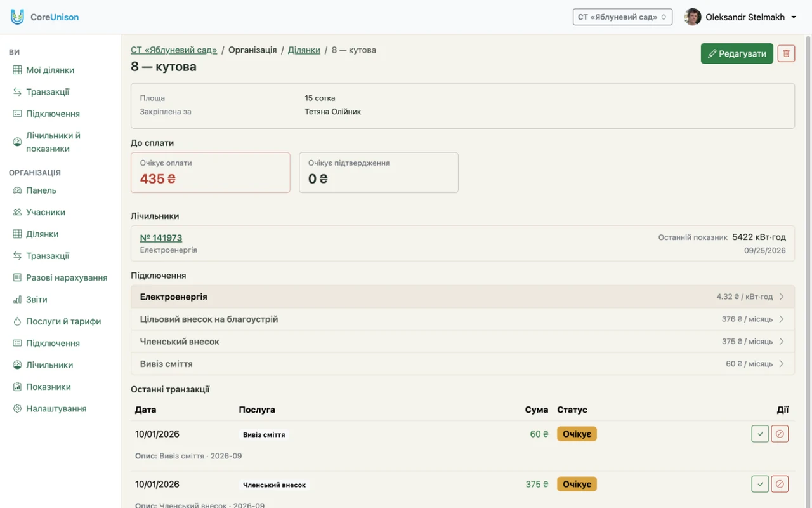This screenshot has height=508, width=812.
Task: Open Послуги й тарифи in sidebar
Action: pos(63,321)
